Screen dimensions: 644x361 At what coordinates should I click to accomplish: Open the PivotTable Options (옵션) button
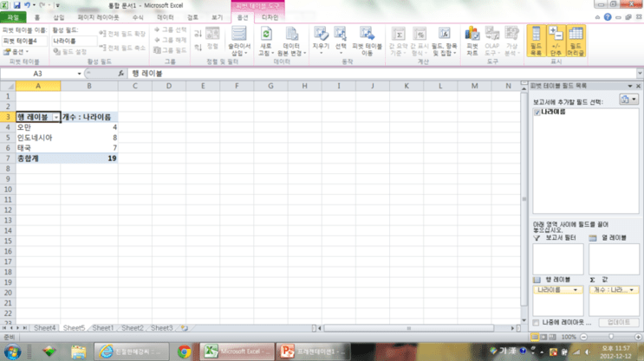pyautogui.click(x=16, y=52)
